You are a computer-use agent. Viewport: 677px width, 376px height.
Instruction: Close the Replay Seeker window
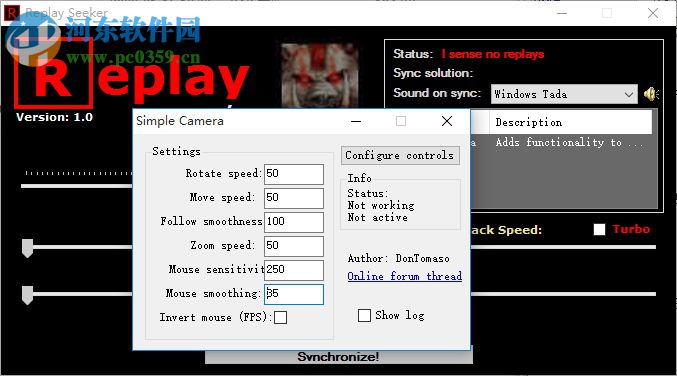[x=653, y=13]
